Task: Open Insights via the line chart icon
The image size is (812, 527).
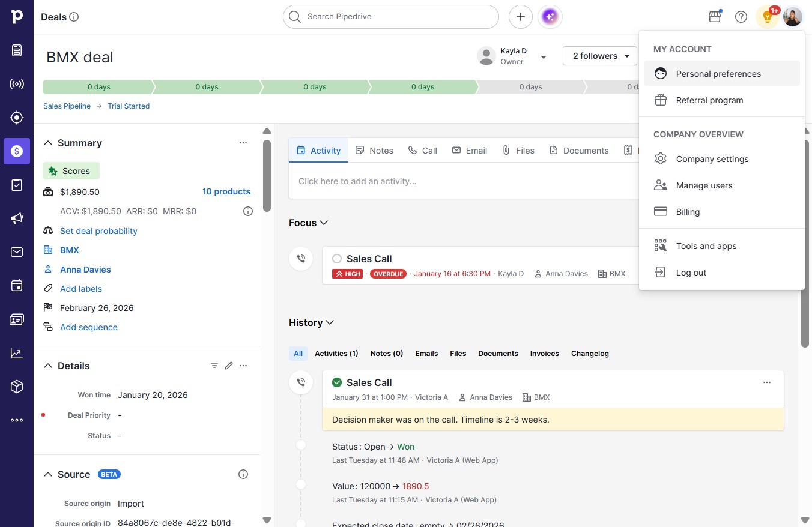Action: (x=17, y=353)
